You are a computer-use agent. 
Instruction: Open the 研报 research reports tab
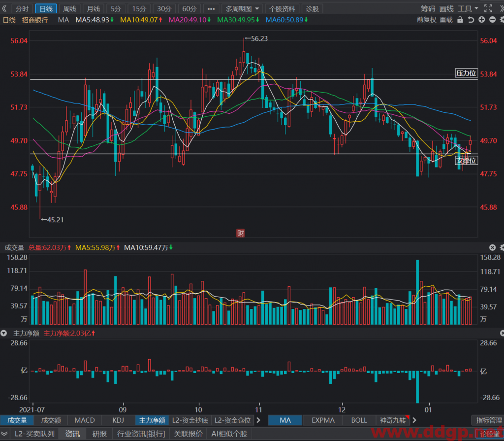(99, 434)
